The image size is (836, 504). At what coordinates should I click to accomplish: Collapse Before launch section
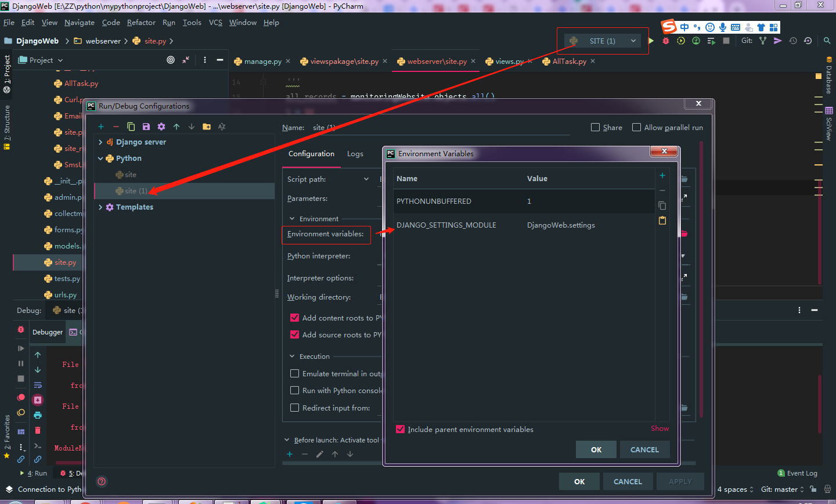(287, 440)
